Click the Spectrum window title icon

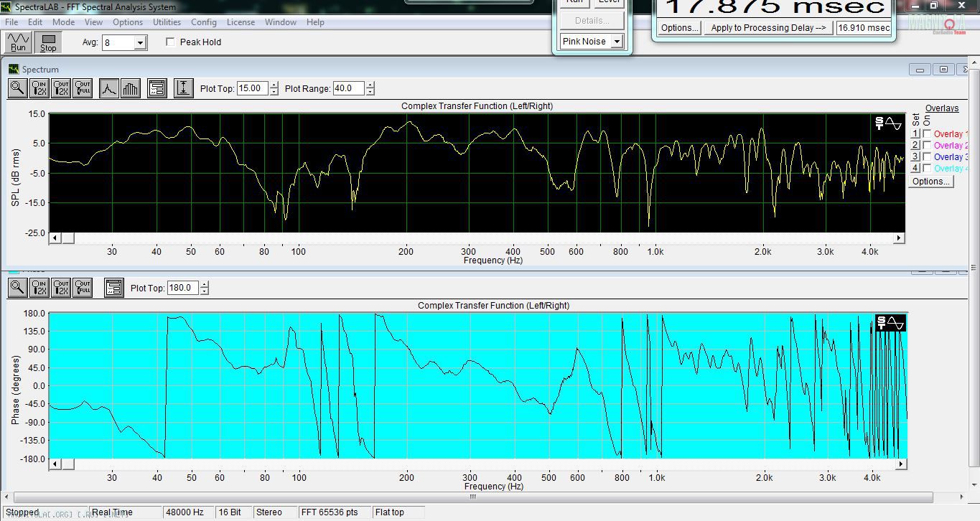(14, 69)
